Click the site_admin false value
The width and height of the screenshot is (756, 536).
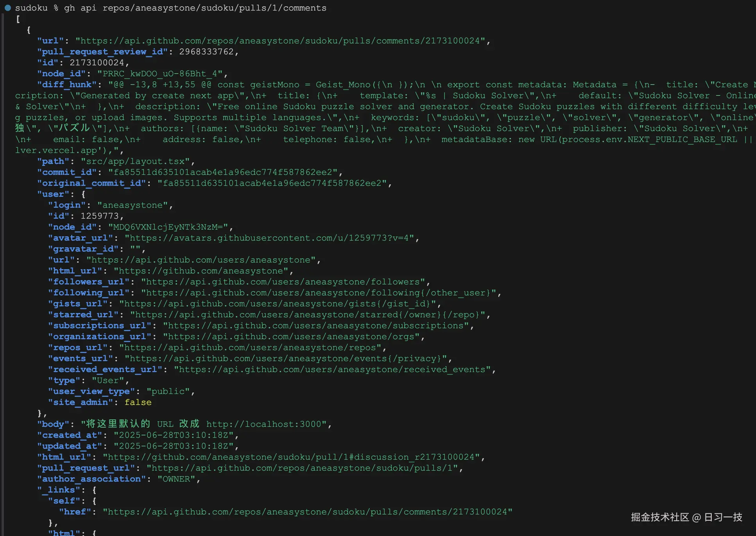[138, 402]
